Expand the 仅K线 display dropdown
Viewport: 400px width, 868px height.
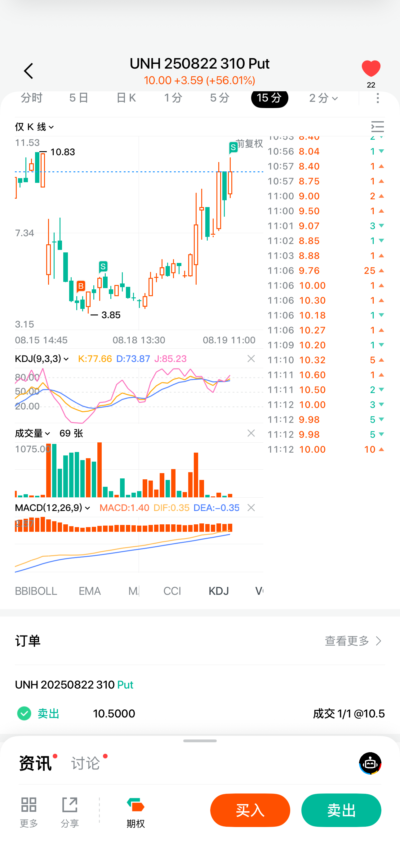click(34, 127)
